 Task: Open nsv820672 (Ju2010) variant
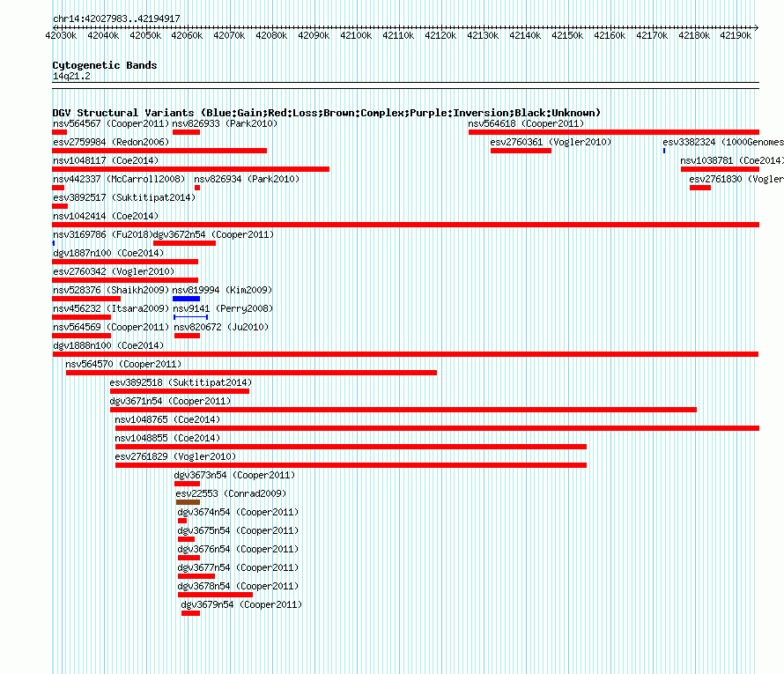coord(221,327)
